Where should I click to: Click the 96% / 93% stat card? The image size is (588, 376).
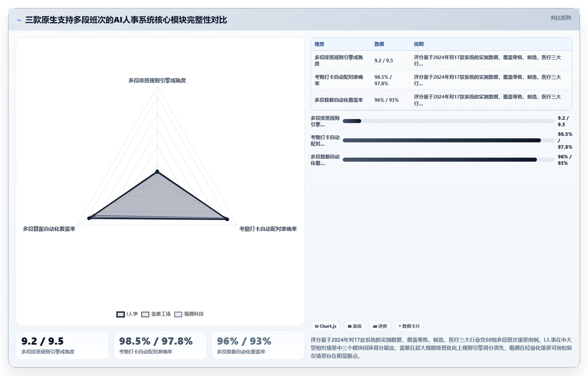(258, 345)
